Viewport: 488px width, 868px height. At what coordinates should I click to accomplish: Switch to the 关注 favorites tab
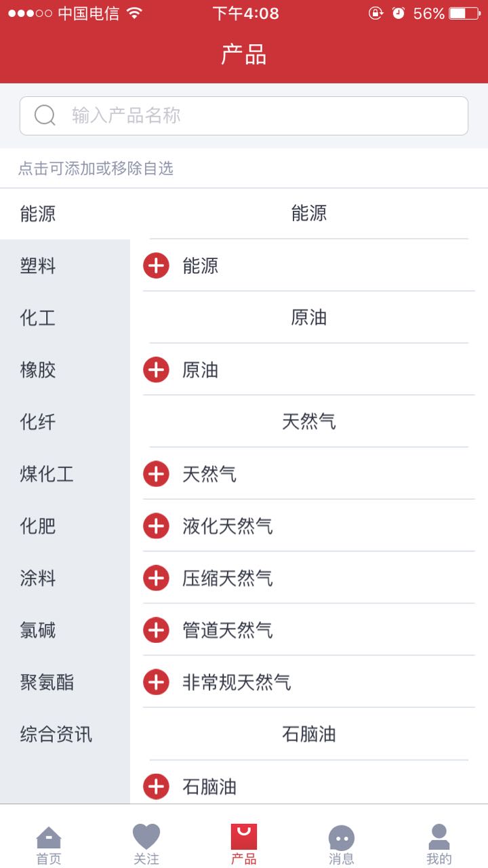click(146, 845)
